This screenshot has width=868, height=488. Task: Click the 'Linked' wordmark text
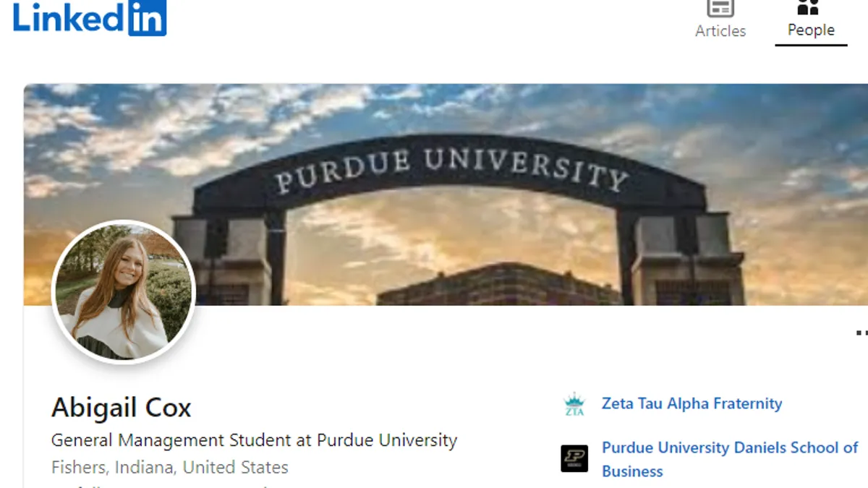tap(69, 17)
